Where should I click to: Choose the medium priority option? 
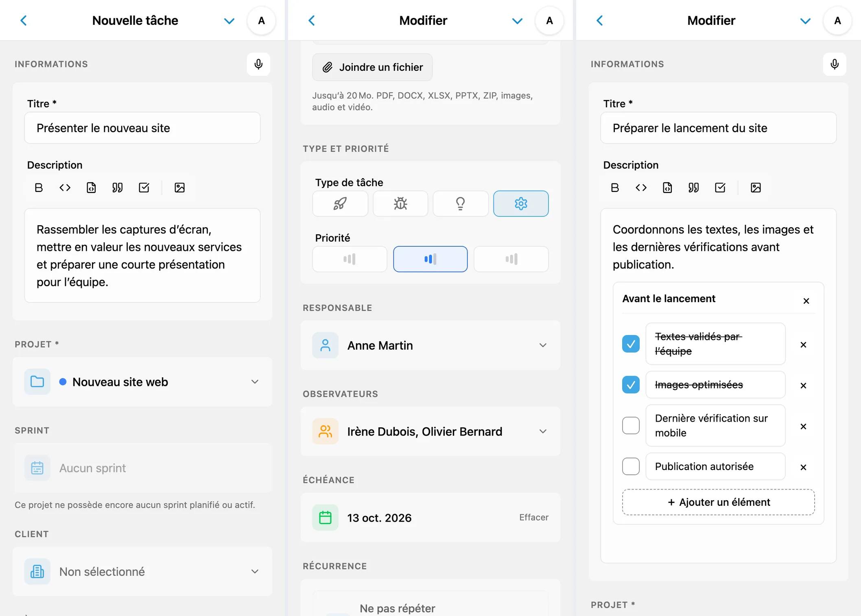pyautogui.click(x=430, y=259)
